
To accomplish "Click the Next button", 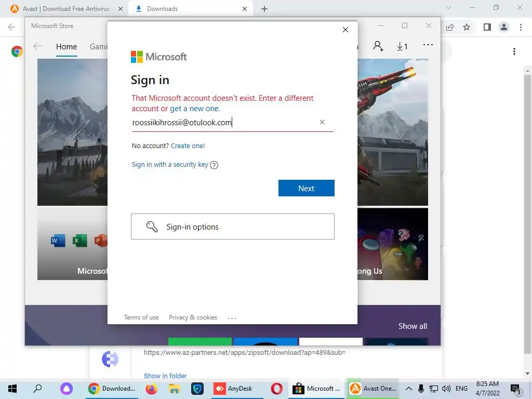I will click(x=307, y=188).
